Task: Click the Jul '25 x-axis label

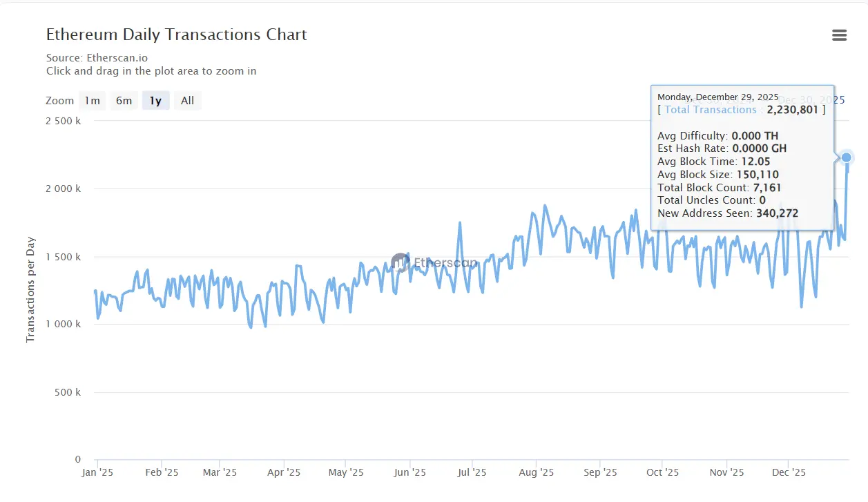Action: (x=472, y=473)
